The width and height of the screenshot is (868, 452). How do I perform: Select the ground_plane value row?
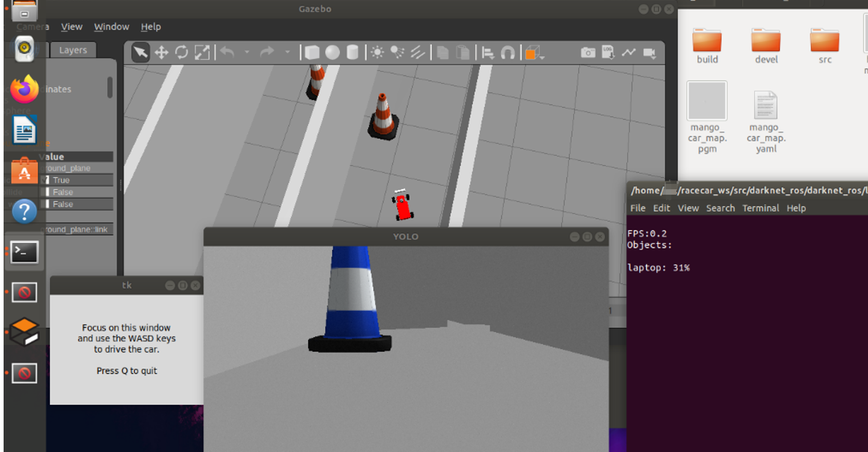coord(77,168)
